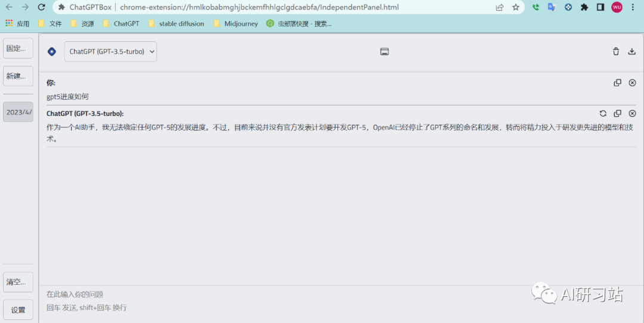Open the 应用 apps shortcut
The width and height of the screenshot is (644, 323).
17,24
